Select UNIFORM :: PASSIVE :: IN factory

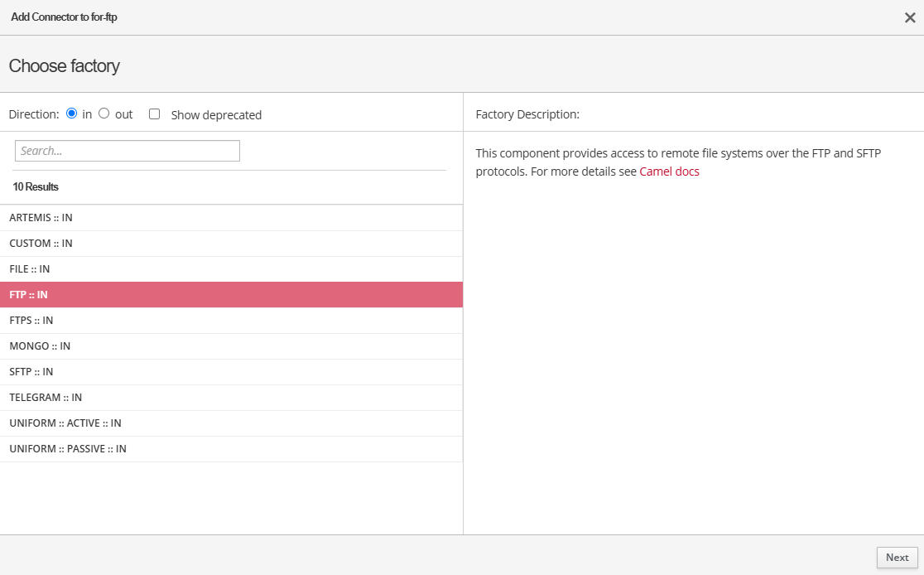point(68,449)
